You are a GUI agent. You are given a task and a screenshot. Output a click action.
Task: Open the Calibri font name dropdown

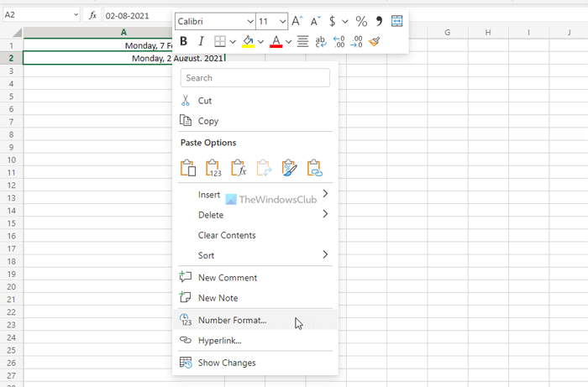point(250,21)
